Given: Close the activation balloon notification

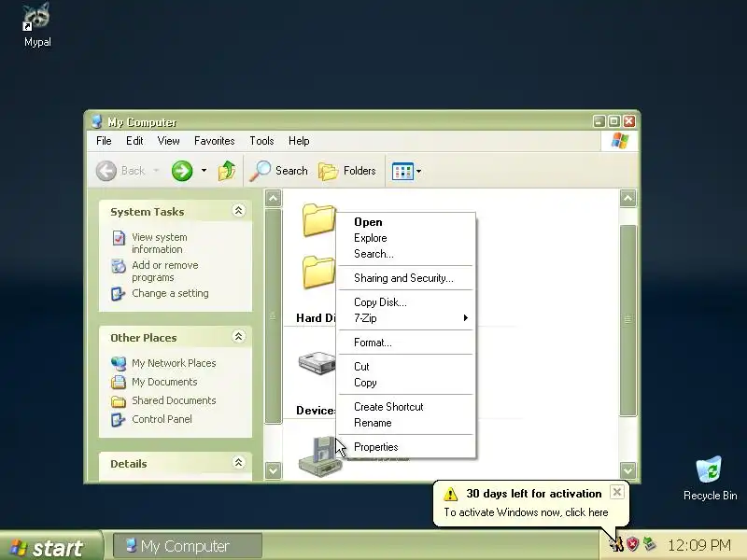Looking at the screenshot, I should pyautogui.click(x=616, y=492).
